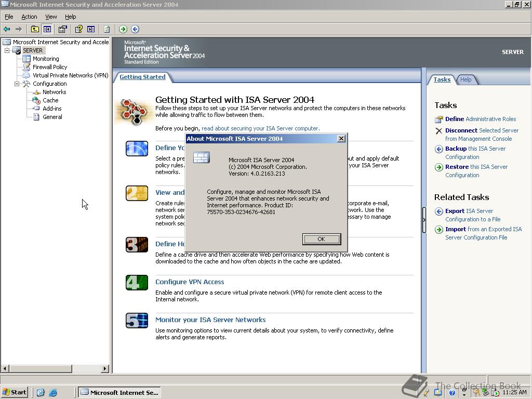Click the step 1 network blue icon

pyautogui.click(x=137, y=149)
